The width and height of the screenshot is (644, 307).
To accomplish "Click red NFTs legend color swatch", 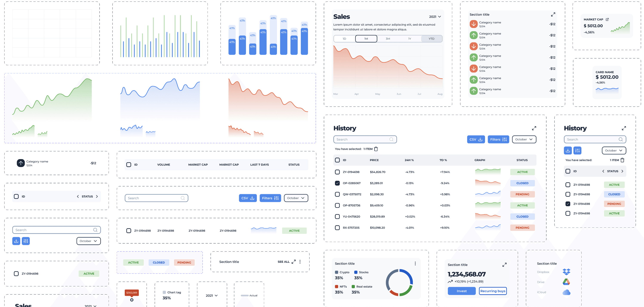I will pos(336,287).
